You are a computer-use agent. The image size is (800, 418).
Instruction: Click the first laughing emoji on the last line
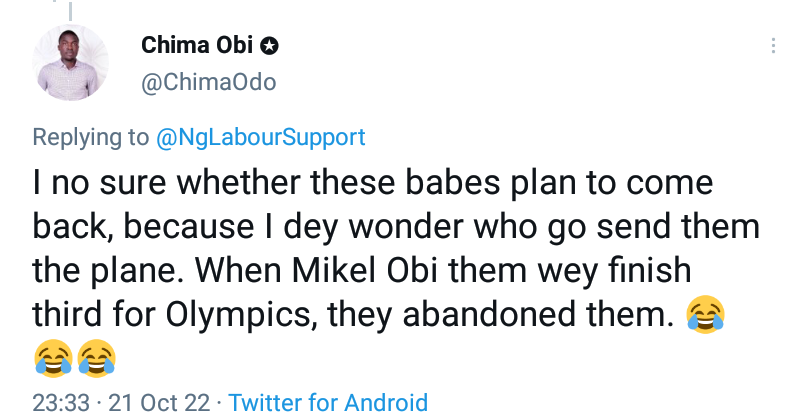(54, 357)
